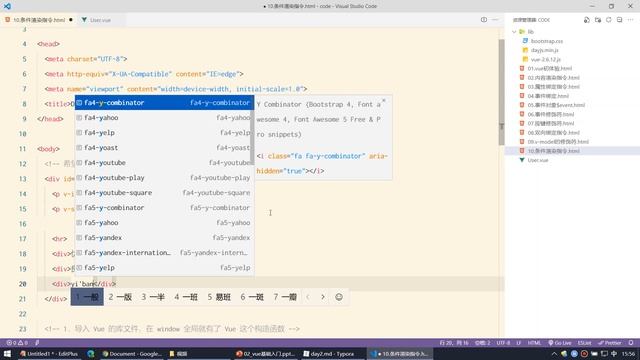Screen dimensions: 640x360
Task: Pick IME candidate number 5
Action: pos(219,297)
